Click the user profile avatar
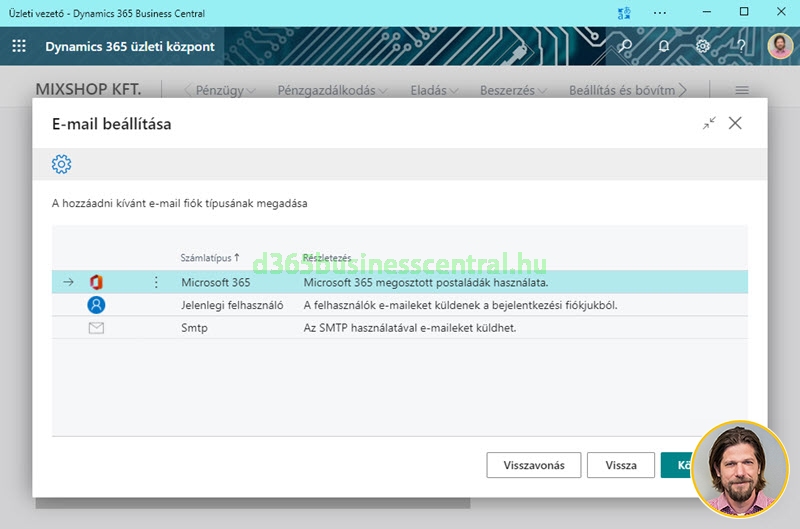This screenshot has height=529, width=800. click(780, 46)
